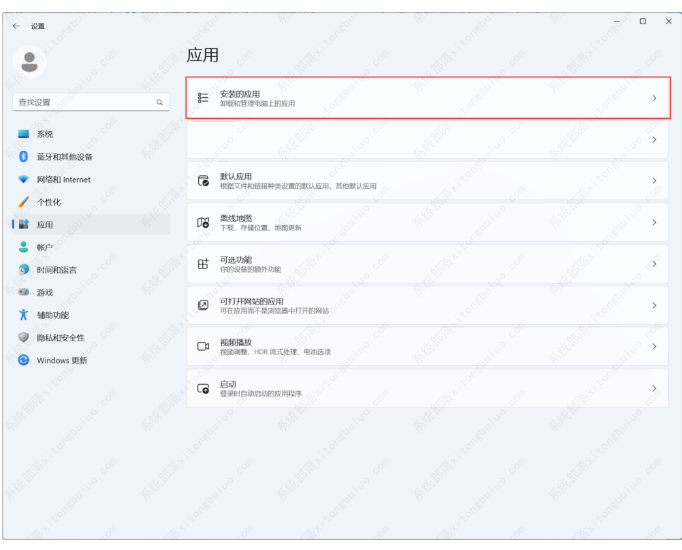The height and width of the screenshot is (550, 682).
Task: Open the 网络和 Internet Wi-Fi icon
Action: 23,179
